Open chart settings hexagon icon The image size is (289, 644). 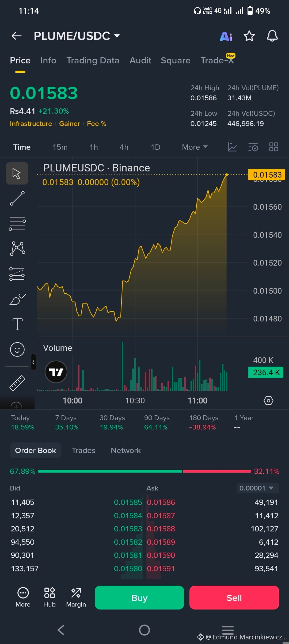268,401
